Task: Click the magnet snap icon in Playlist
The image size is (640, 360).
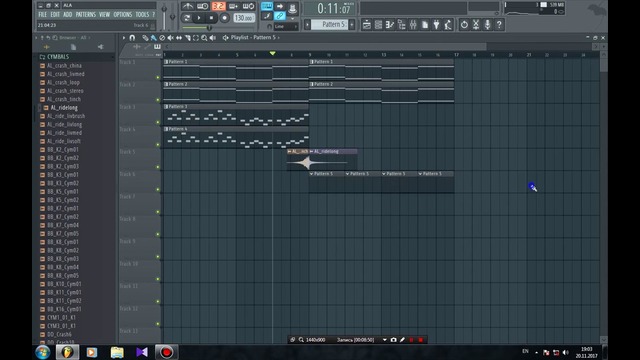Action: (x=132, y=38)
